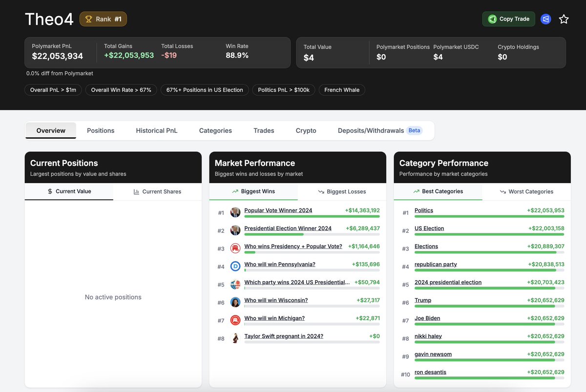Click the No active positions message
The width and height of the screenshot is (586, 392).
tap(113, 297)
